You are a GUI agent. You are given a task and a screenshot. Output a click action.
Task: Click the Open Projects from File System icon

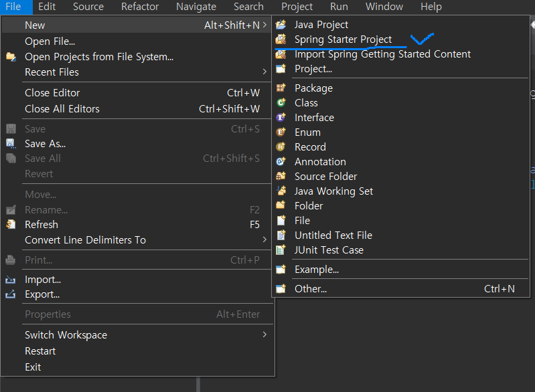click(x=11, y=57)
